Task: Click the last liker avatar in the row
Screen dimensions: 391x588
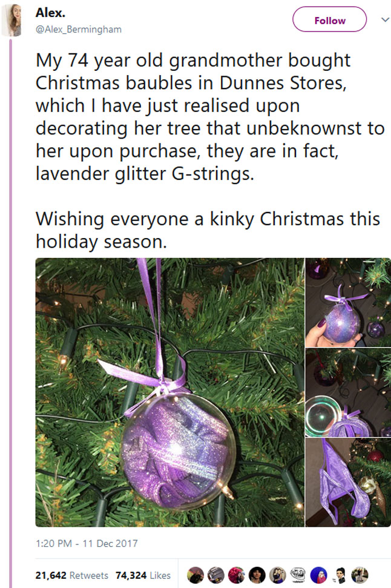Action: coord(360,575)
